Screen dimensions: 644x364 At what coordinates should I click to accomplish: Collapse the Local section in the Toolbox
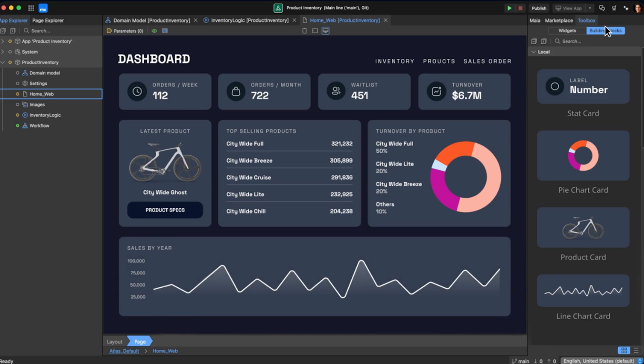[534, 52]
